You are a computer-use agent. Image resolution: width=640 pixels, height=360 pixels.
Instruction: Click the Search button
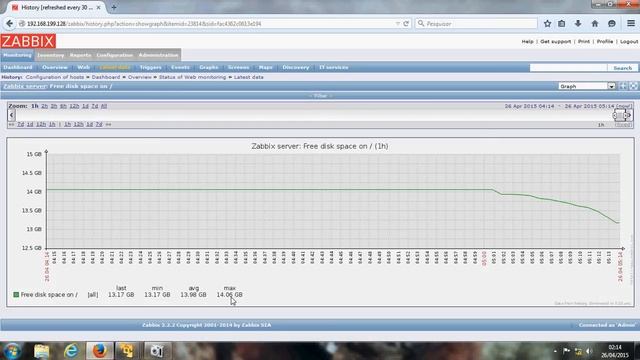[622, 68]
